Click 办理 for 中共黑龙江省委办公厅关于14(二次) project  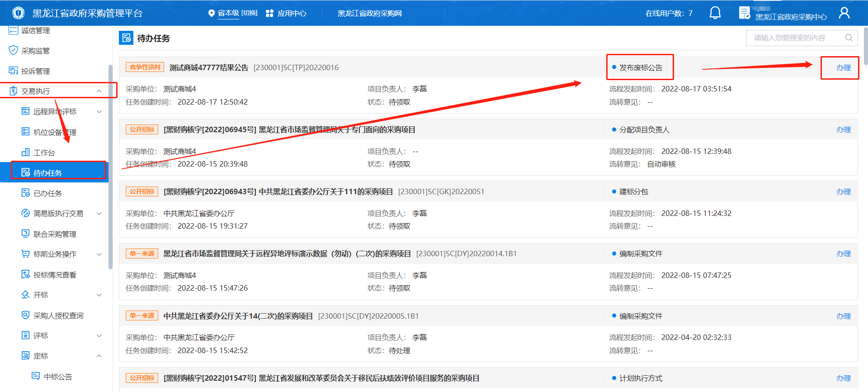[843, 316]
